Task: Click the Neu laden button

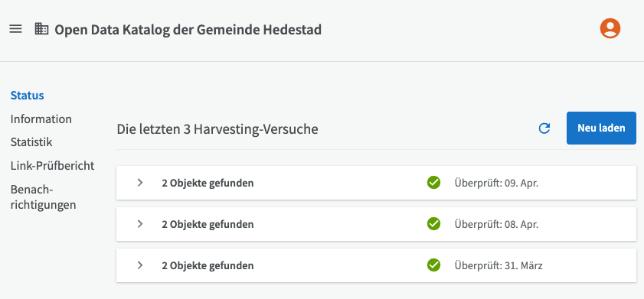Action: click(601, 128)
